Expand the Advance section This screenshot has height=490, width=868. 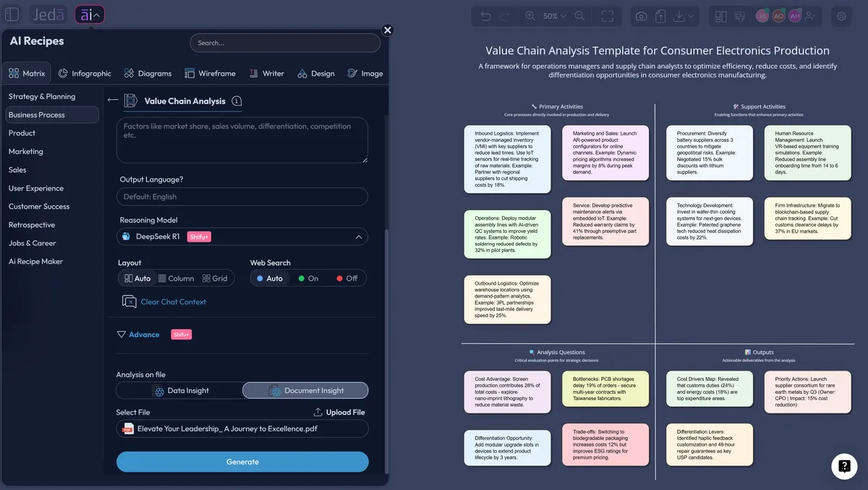(x=138, y=334)
